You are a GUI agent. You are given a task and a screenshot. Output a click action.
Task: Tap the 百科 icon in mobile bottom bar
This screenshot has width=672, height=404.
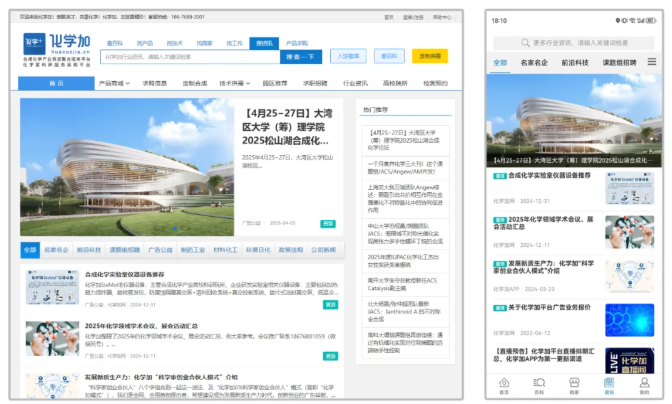click(539, 385)
